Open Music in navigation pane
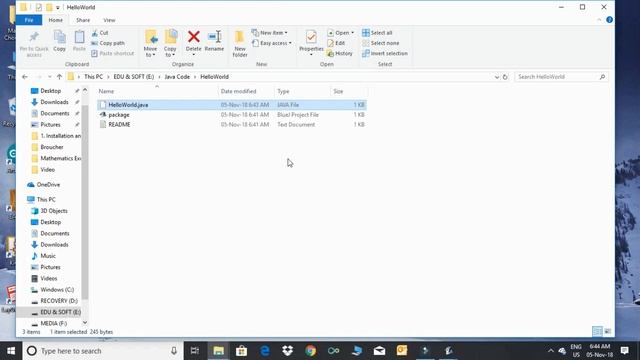The height and width of the screenshot is (360, 640). [48, 256]
